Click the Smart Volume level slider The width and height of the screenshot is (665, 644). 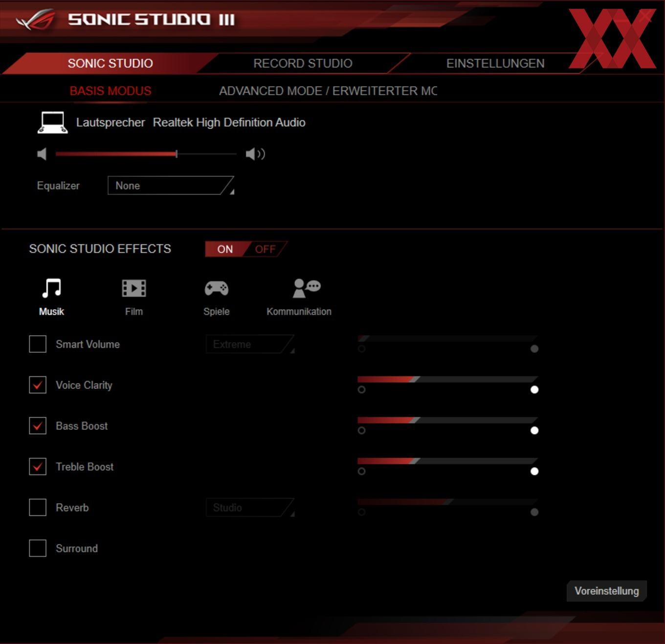(447, 338)
